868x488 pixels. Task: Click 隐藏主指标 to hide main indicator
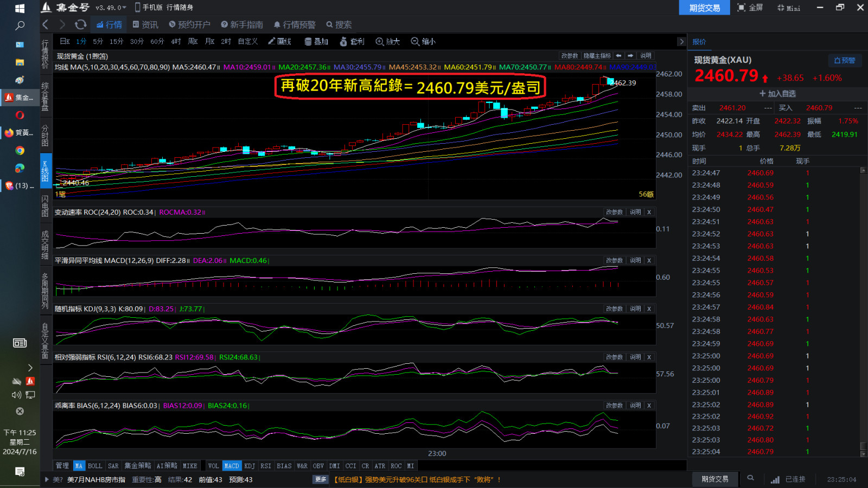pos(597,56)
